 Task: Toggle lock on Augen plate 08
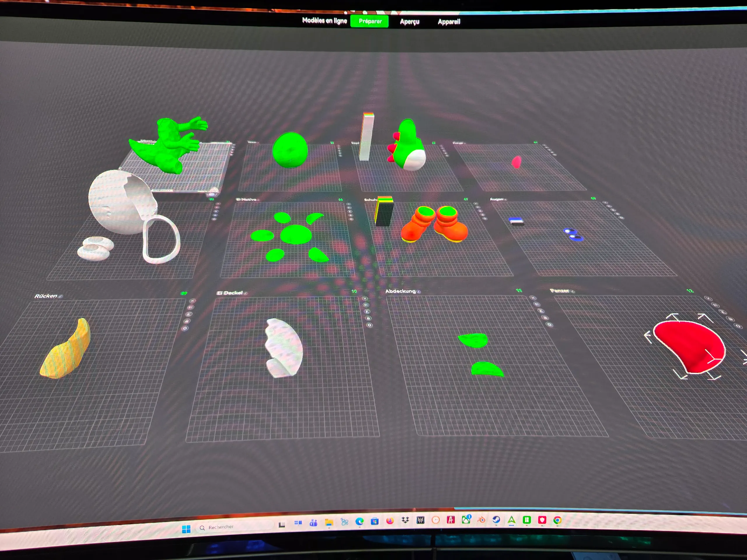618,214
